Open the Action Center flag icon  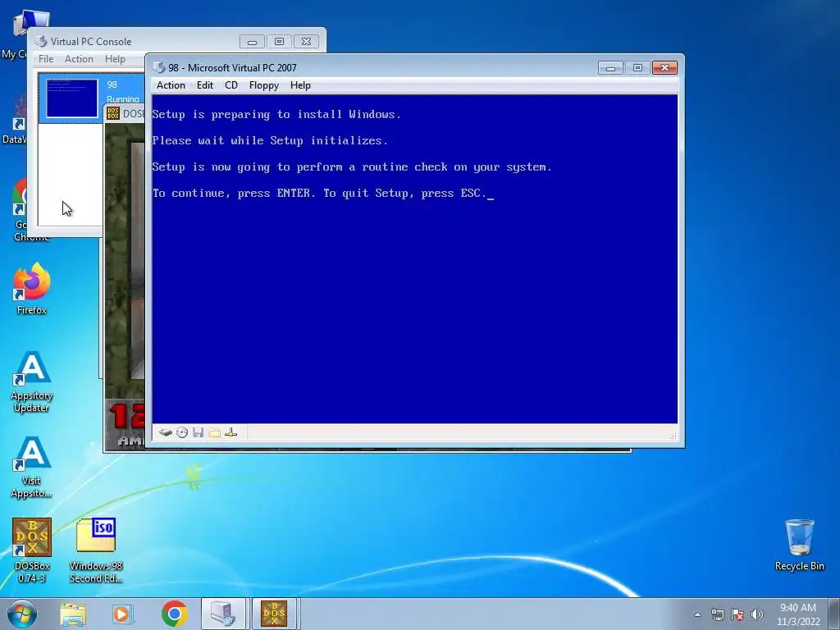737,614
